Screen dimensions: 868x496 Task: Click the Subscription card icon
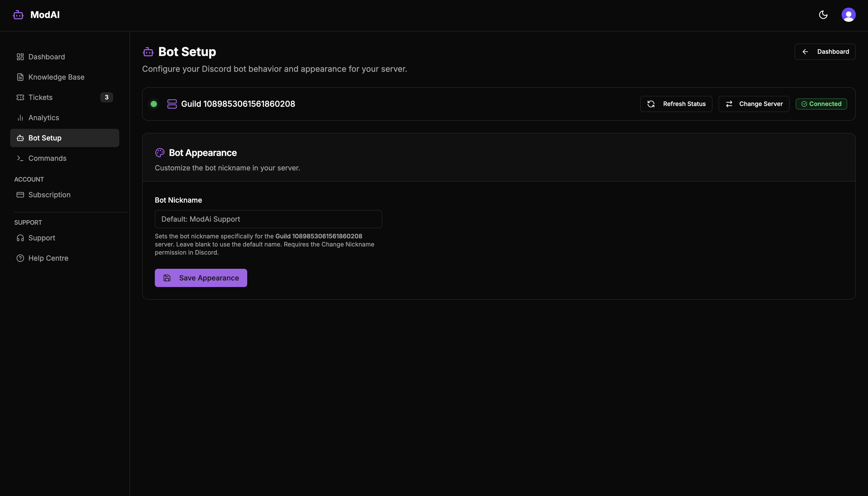(20, 194)
